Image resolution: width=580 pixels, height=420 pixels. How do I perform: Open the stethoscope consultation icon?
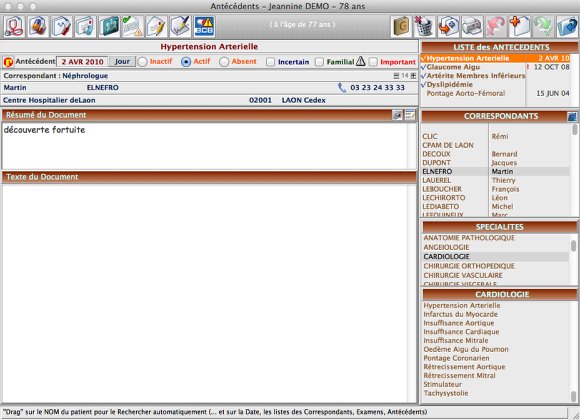14,27
